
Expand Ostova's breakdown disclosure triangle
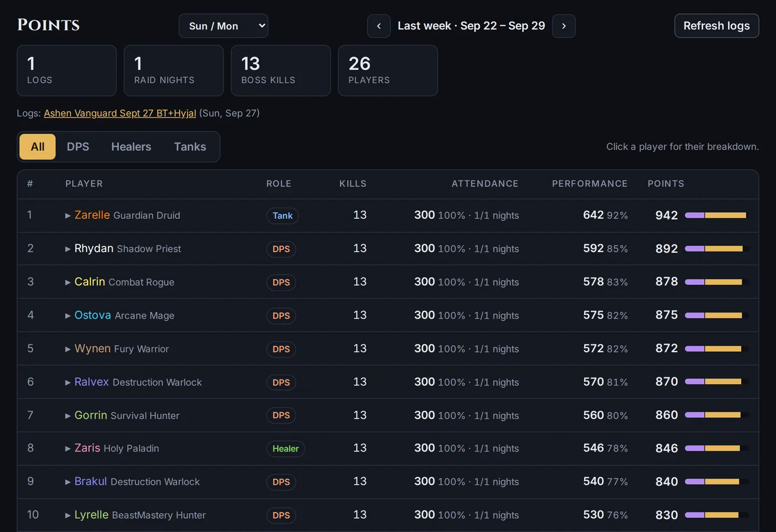point(68,315)
